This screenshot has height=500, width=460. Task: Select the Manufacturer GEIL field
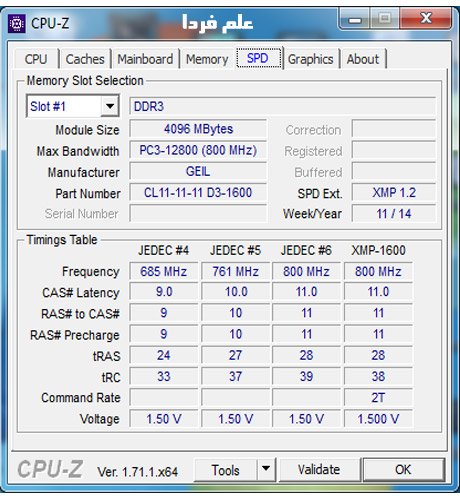click(198, 171)
